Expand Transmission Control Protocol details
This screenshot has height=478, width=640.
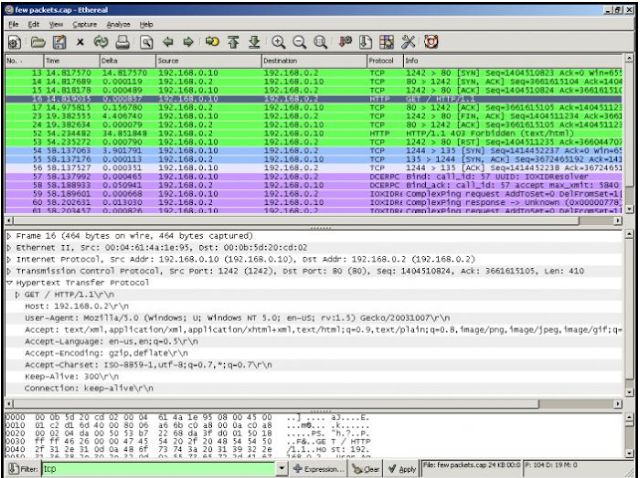click(9, 271)
